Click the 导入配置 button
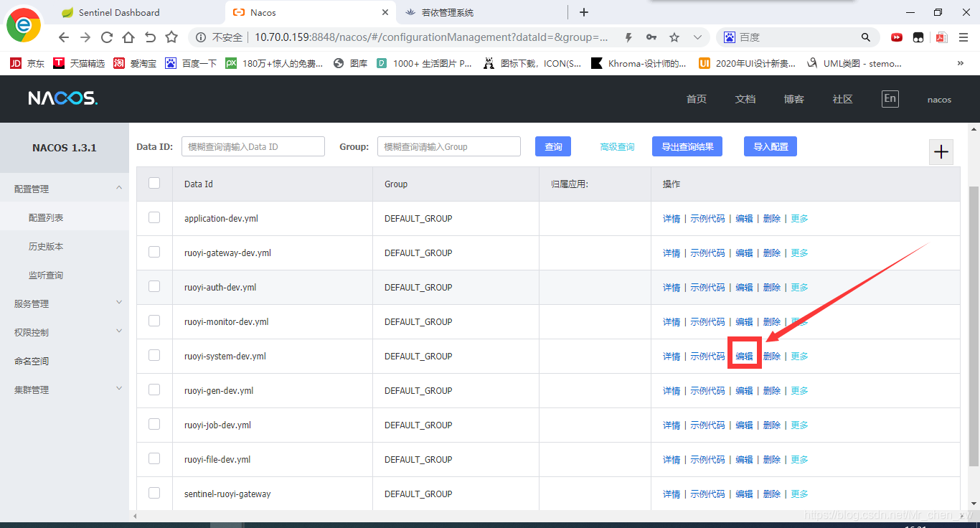This screenshot has width=980, height=528. click(771, 146)
